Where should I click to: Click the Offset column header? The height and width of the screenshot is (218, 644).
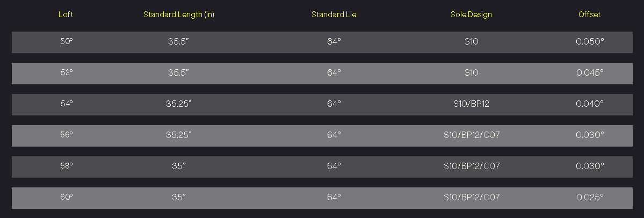589,14
